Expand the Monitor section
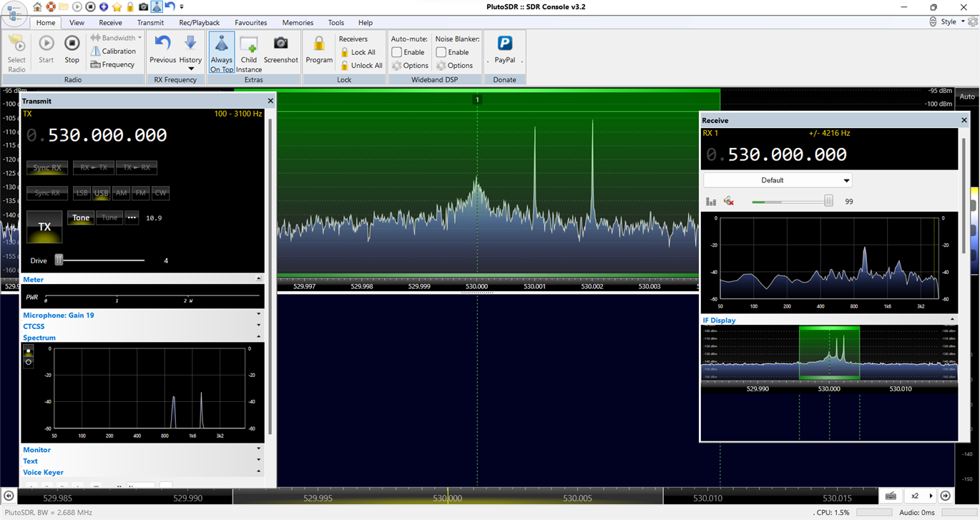980x520 pixels. [x=259, y=449]
